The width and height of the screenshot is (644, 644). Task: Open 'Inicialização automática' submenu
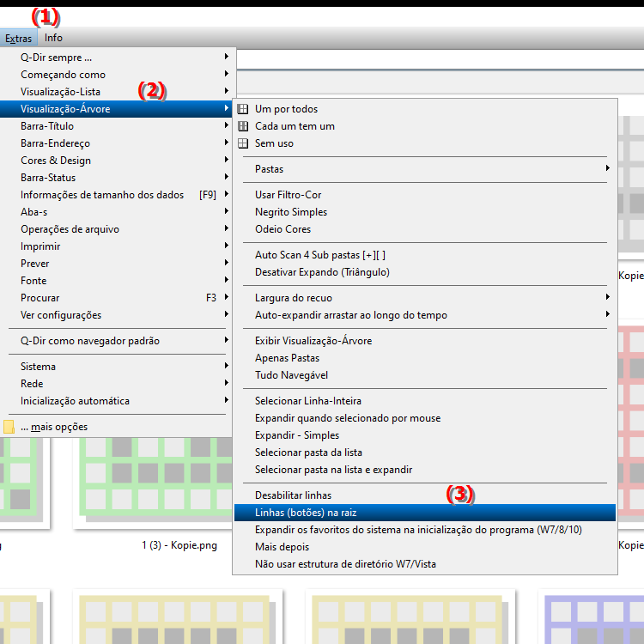coord(116,401)
